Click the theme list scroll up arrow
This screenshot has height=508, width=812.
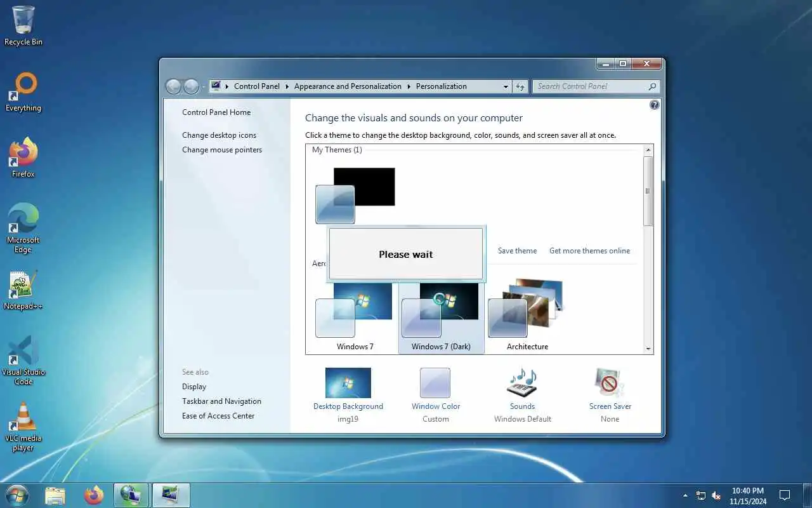point(648,150)
